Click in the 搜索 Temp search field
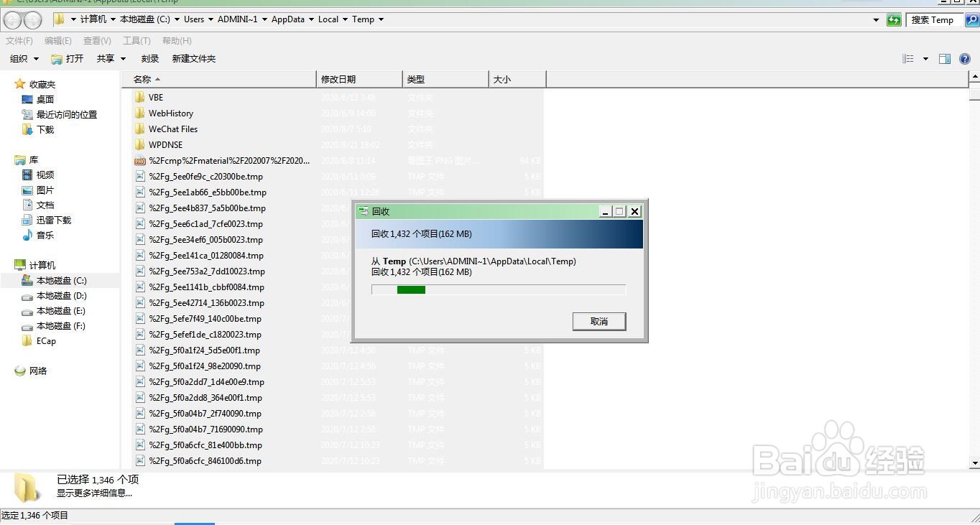The image size is (980, 525). pos(935,20)
